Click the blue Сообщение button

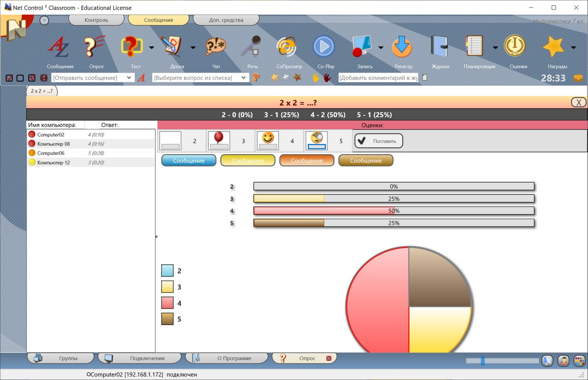point(189,160)
